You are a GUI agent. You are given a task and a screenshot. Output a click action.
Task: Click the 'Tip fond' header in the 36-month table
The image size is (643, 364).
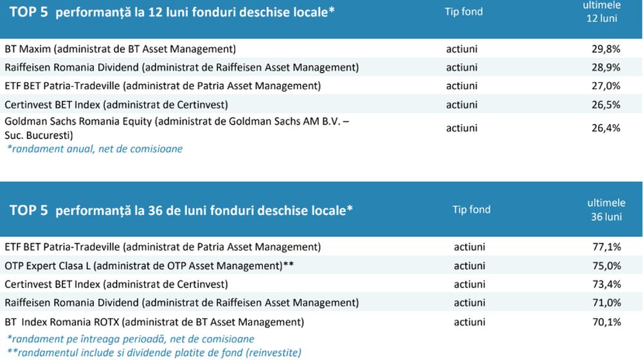[471, 209]
